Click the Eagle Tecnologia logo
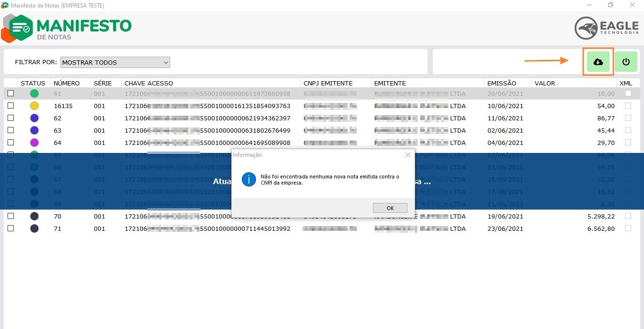The width and height of the screenshot is (644, 329). 607,28
